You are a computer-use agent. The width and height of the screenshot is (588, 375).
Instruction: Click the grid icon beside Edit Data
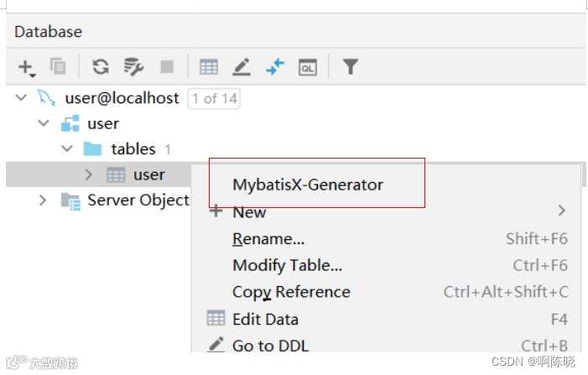[x=216, y=318]
